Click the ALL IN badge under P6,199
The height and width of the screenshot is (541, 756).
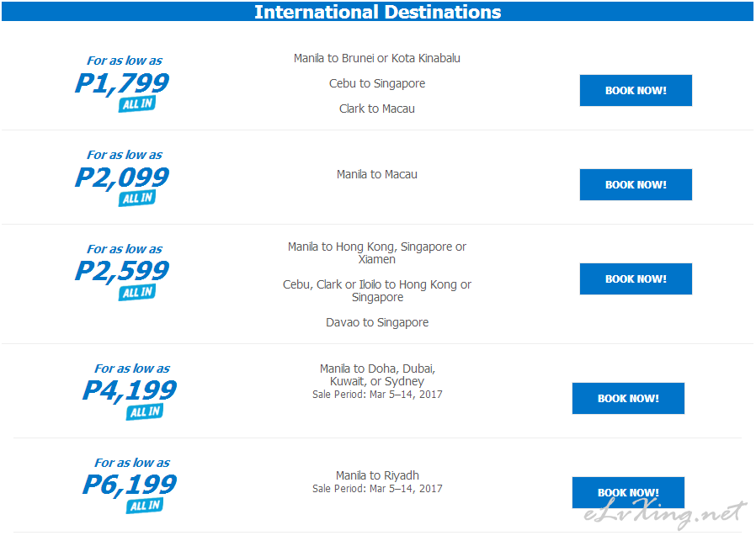[145, 506]
